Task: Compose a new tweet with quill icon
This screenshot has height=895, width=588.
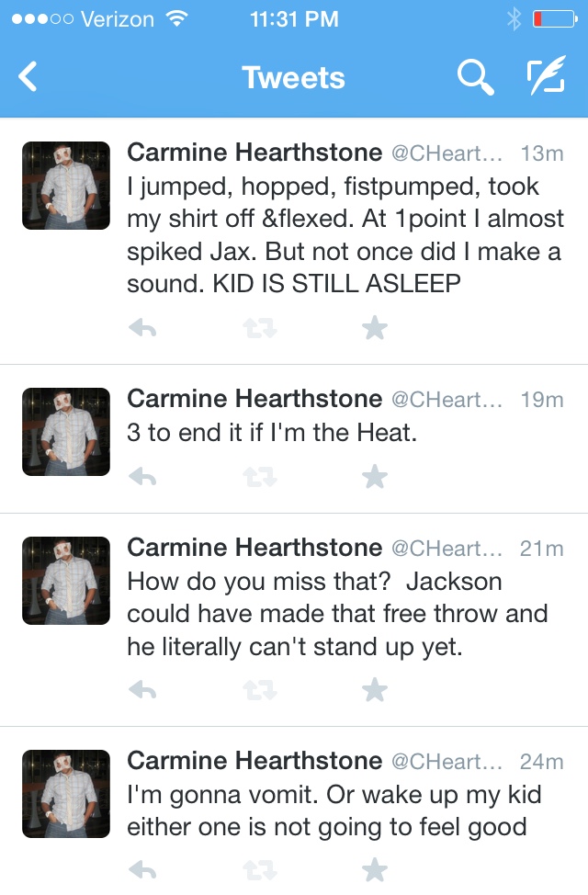Action: (545, 77)
